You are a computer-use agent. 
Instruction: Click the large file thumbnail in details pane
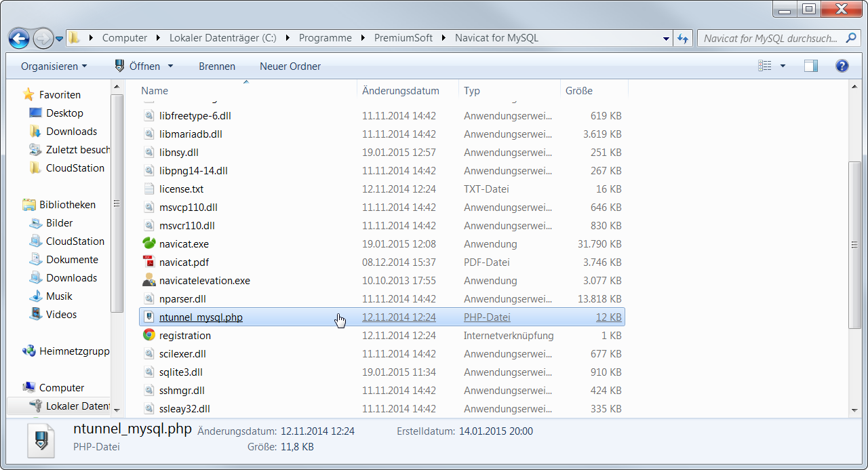click(x=41, y=440)
